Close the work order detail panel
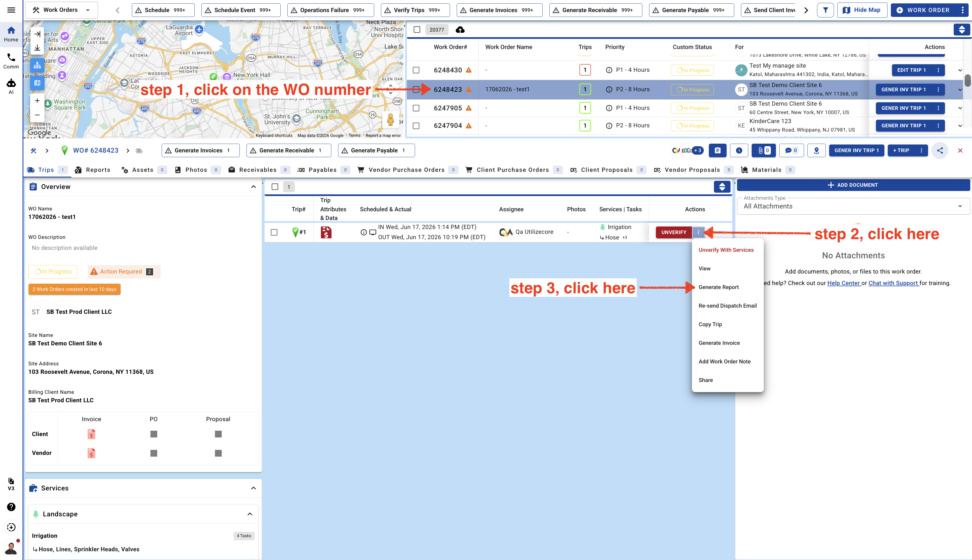 click(960, 150)
